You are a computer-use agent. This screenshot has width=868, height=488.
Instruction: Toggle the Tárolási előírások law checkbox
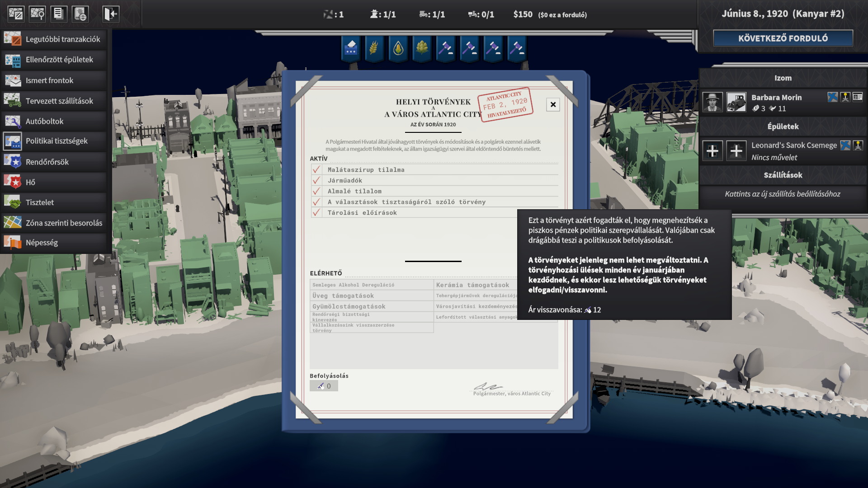(x=316, y=212)
